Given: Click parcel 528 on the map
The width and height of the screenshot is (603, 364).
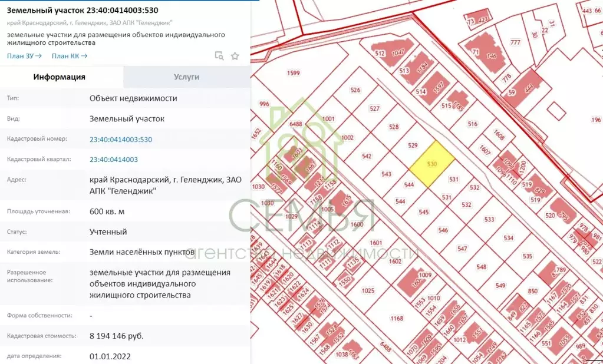Looking at the screenshot, I should tap(393, 127).
